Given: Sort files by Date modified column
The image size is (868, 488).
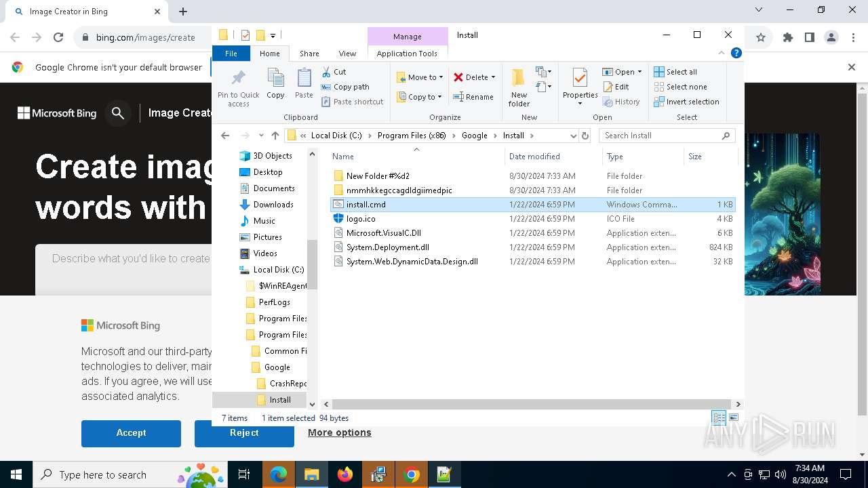Looking at the screenshot, I should click(553, 157).
